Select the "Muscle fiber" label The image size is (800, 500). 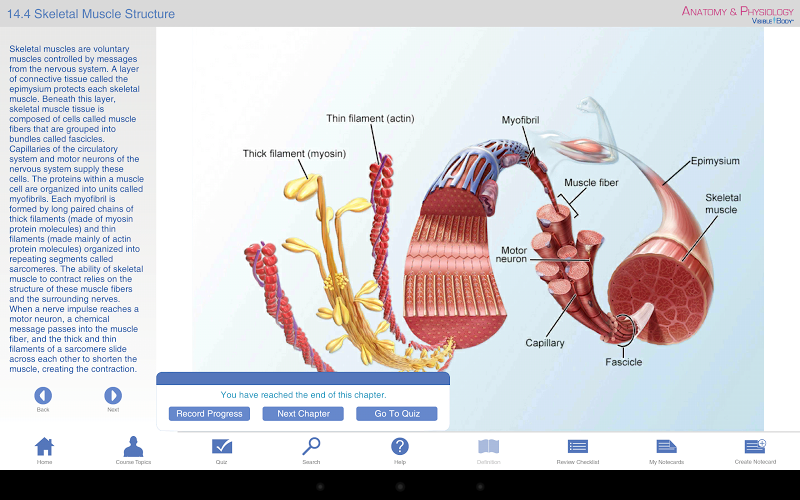tap(591, 183)
